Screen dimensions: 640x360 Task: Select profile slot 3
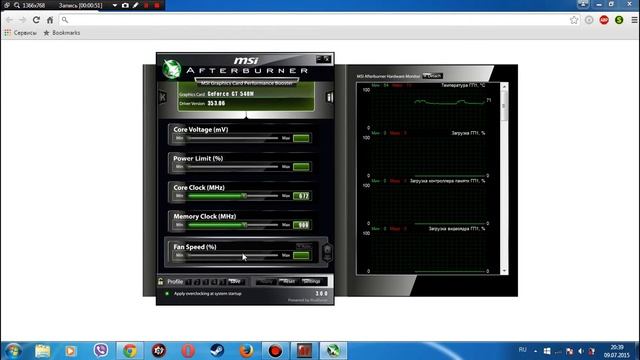205,282
